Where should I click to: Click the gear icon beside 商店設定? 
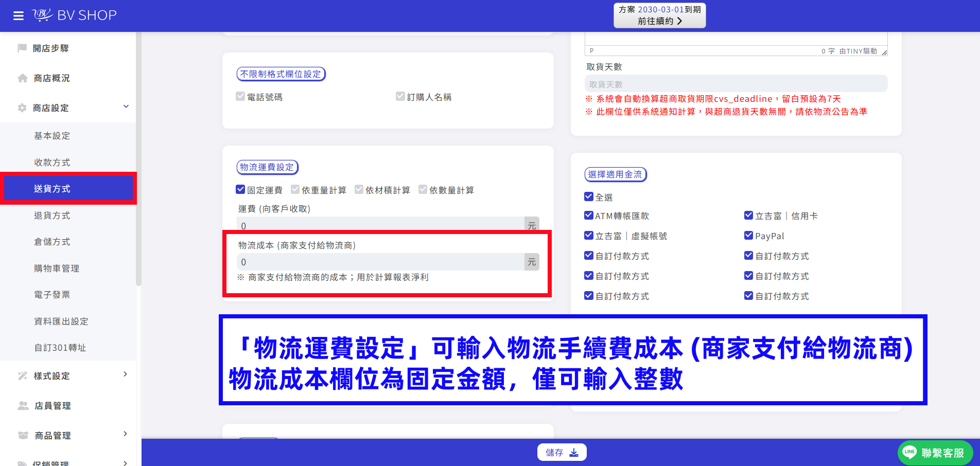pos(22,108)
